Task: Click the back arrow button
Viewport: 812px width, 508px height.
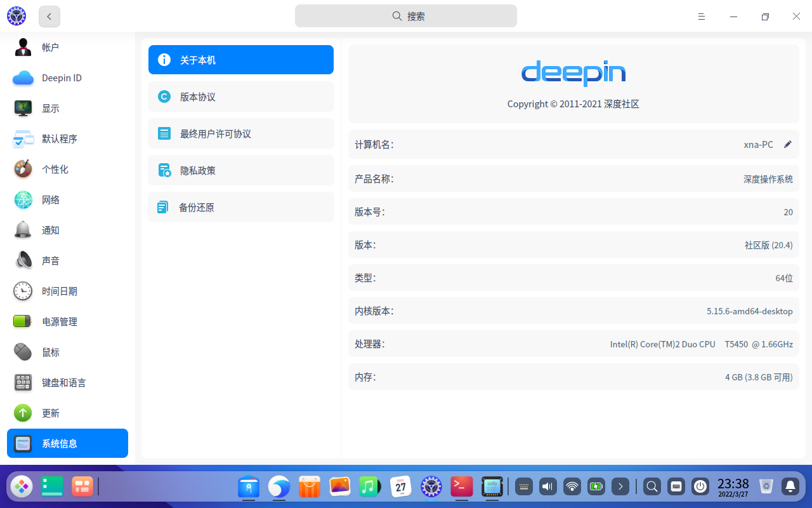Action: click(49, 17)
